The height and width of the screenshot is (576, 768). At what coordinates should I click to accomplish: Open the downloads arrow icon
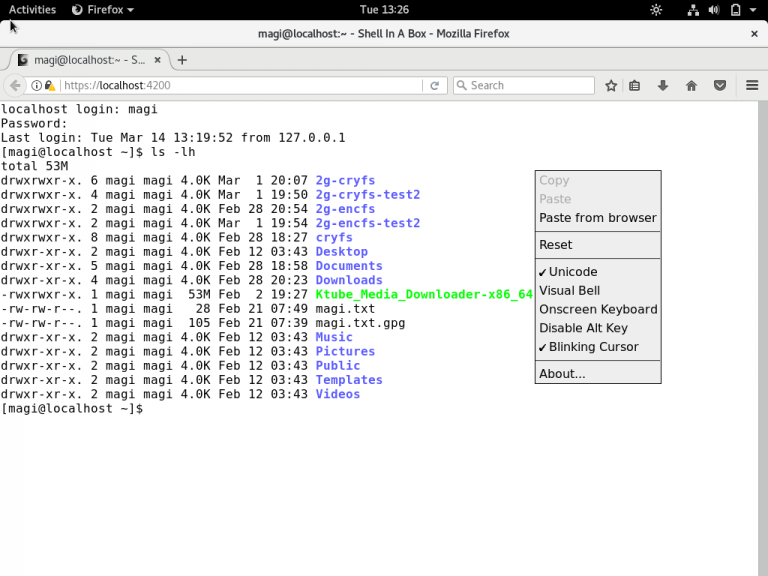662,86
